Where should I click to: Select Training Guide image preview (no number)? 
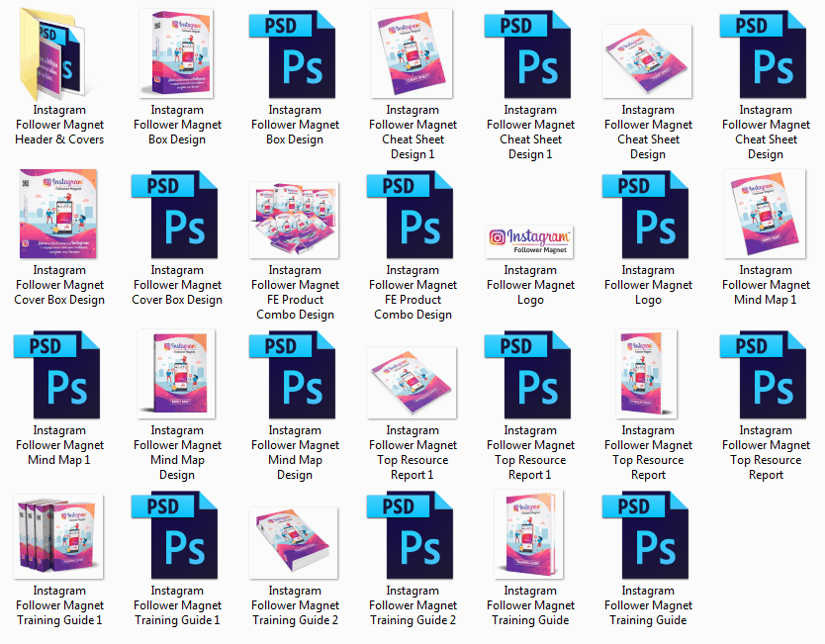click(x=529, y=534)
